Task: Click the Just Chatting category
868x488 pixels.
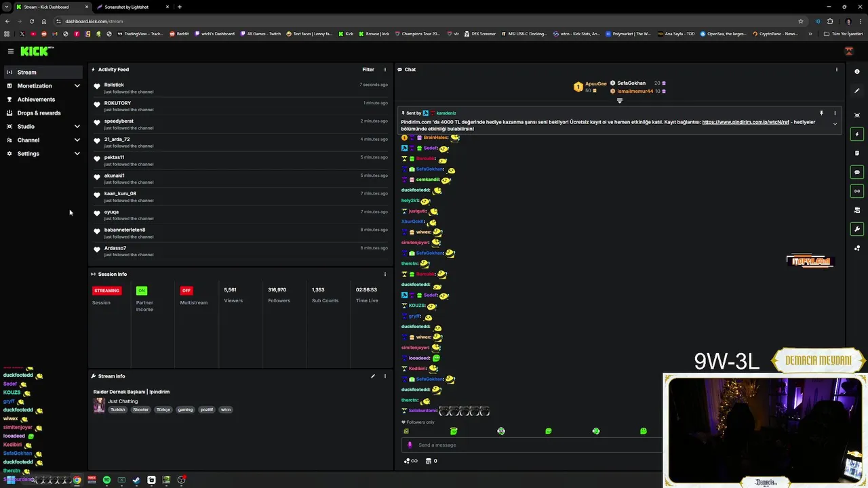Action: coord(123,401)
